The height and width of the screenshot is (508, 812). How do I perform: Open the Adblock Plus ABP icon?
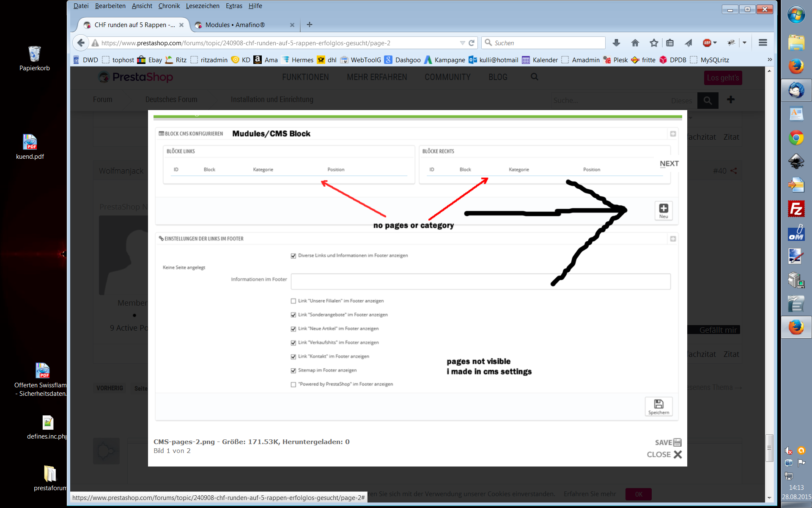[707, 43]
